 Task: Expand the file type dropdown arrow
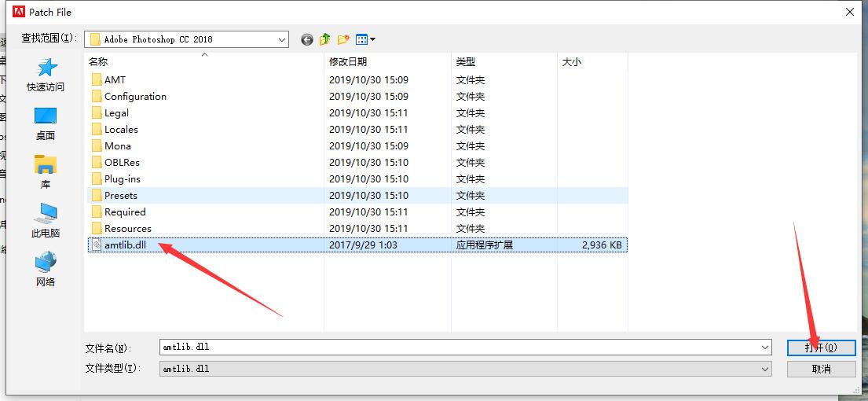pyautogui.click(x=765, y=369)
